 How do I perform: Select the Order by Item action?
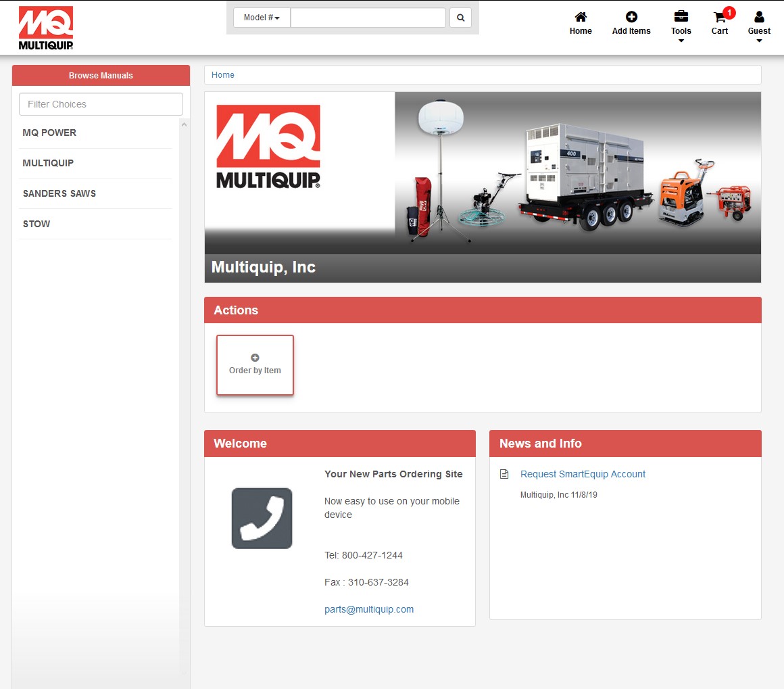point(255,364)
